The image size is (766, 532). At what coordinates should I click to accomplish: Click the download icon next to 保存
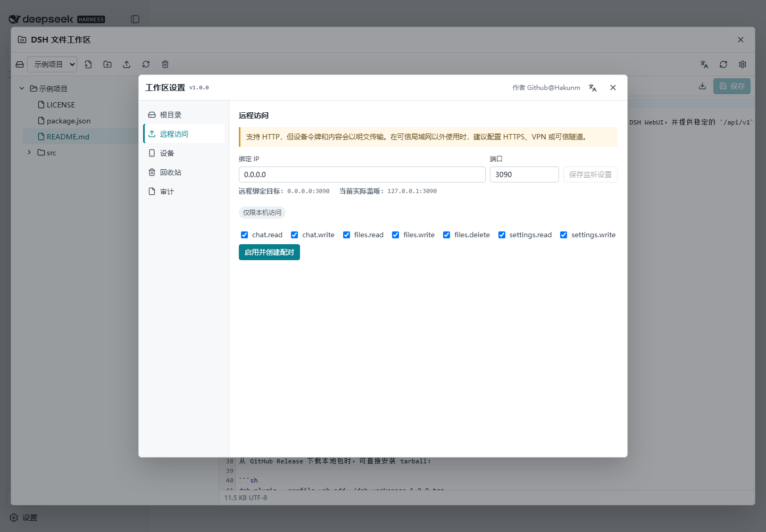pyautogui.click(x=702, y=86)
